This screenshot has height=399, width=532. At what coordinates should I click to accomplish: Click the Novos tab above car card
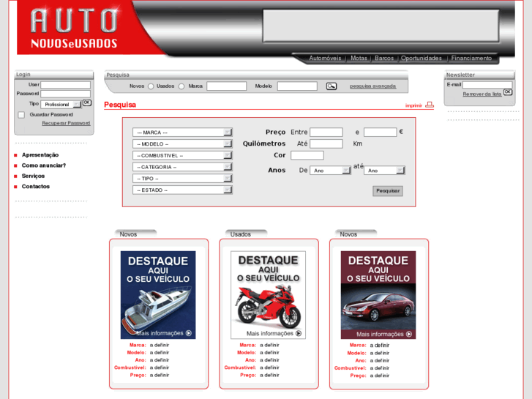[356, 234]
